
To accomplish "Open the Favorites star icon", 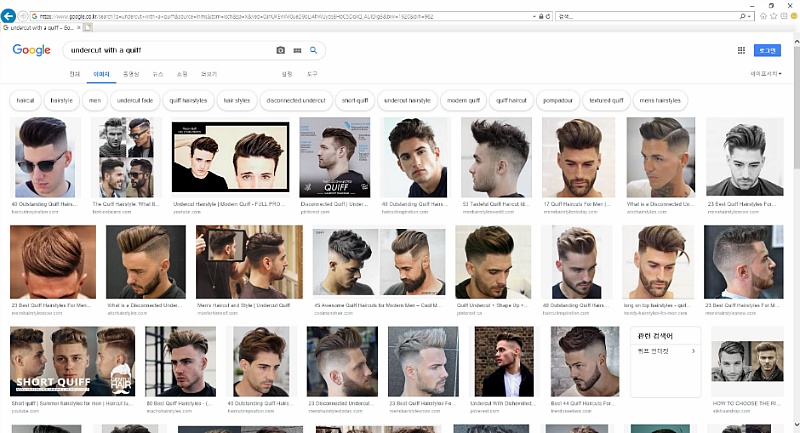I will coord(773,16).
